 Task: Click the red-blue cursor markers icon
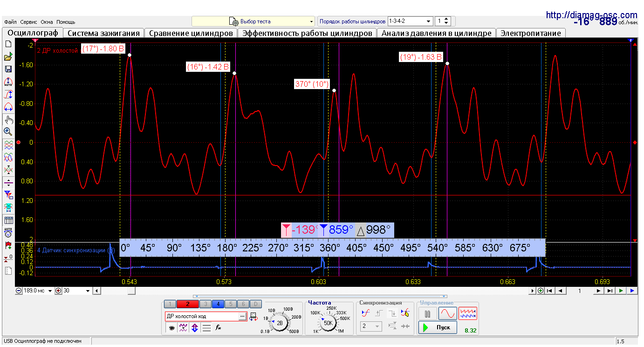tap(8, 194)
